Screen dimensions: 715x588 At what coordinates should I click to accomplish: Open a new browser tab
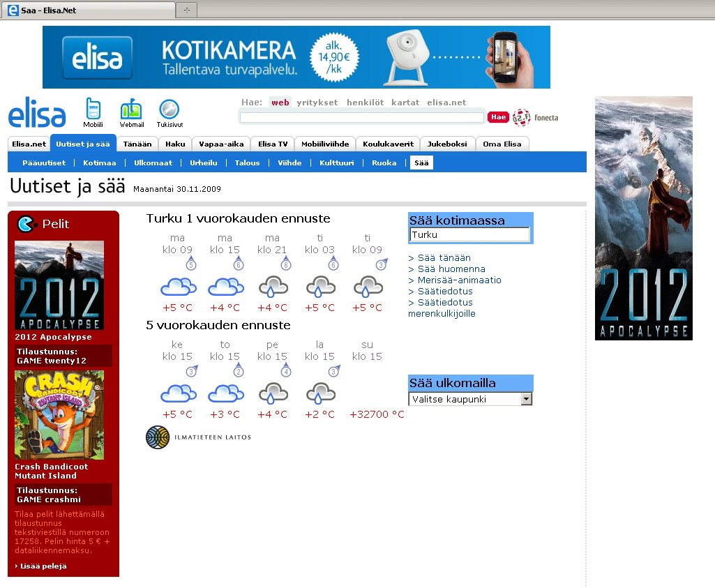(186, 10)
